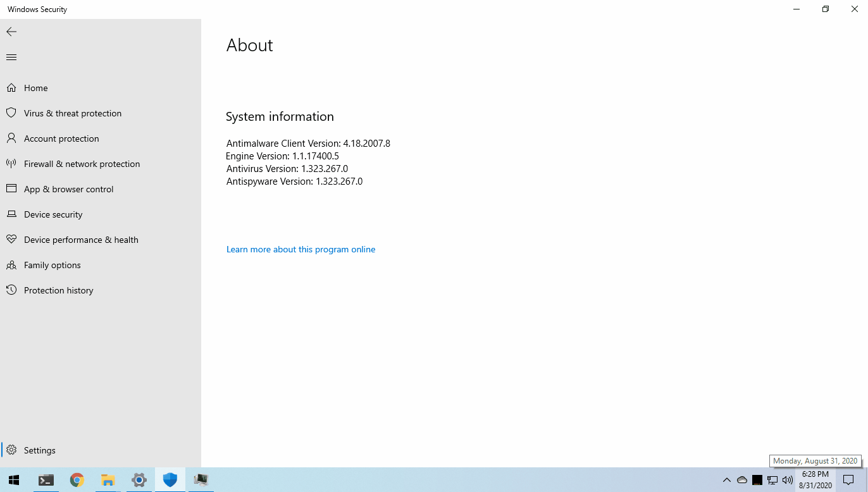
Task: Click the Firewall & network antenna icon
Action: [x=11, y=164]
